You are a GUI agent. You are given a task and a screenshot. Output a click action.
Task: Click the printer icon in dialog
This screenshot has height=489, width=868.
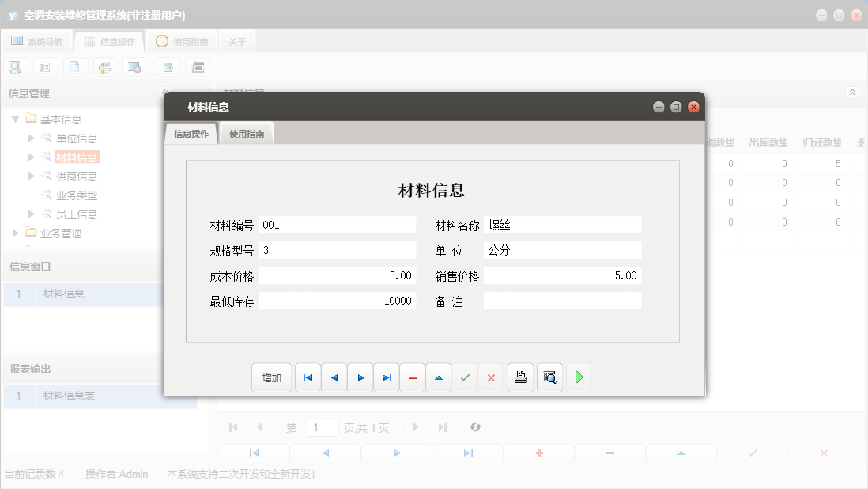[x=520, y=378]
